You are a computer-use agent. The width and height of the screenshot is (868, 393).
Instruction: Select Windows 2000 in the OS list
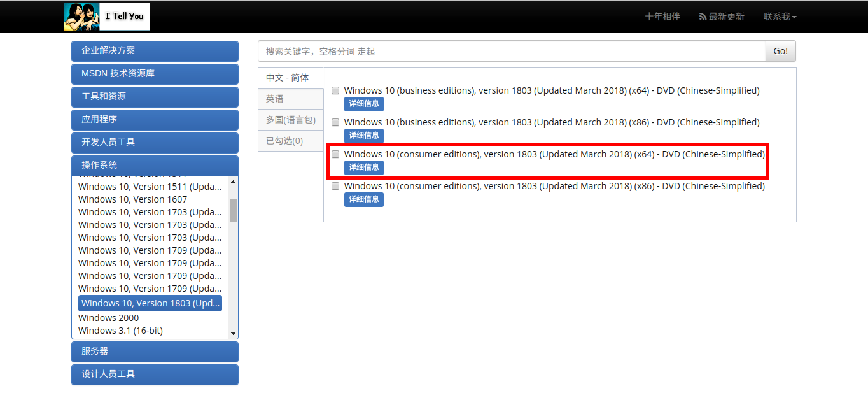[109, 318]
